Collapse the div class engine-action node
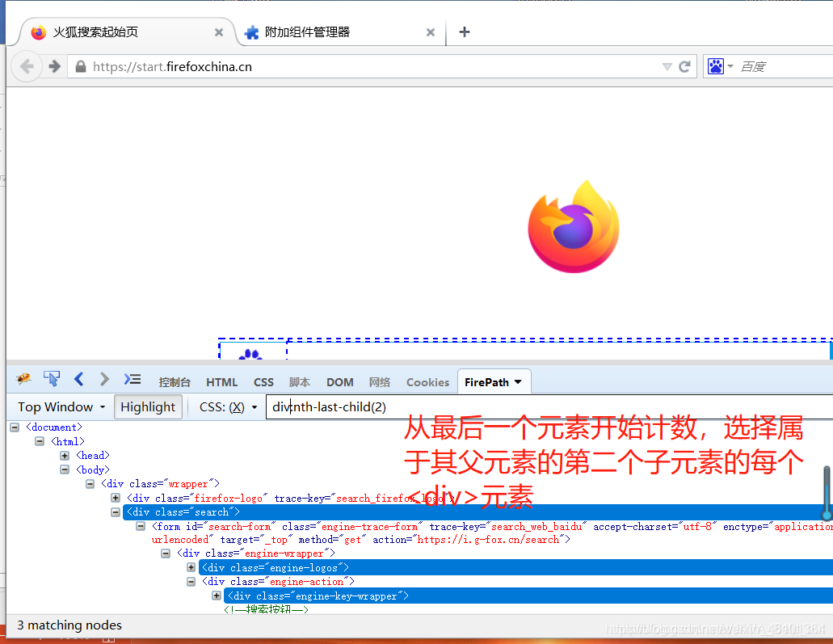833x644 pixels. click(x=191, y=582)
